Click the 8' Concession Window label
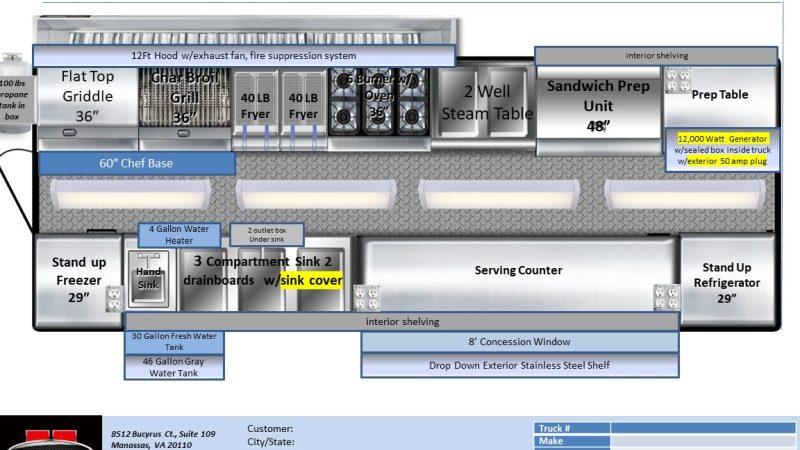Screen dimensions: 800x450 [x=520, y=342]
